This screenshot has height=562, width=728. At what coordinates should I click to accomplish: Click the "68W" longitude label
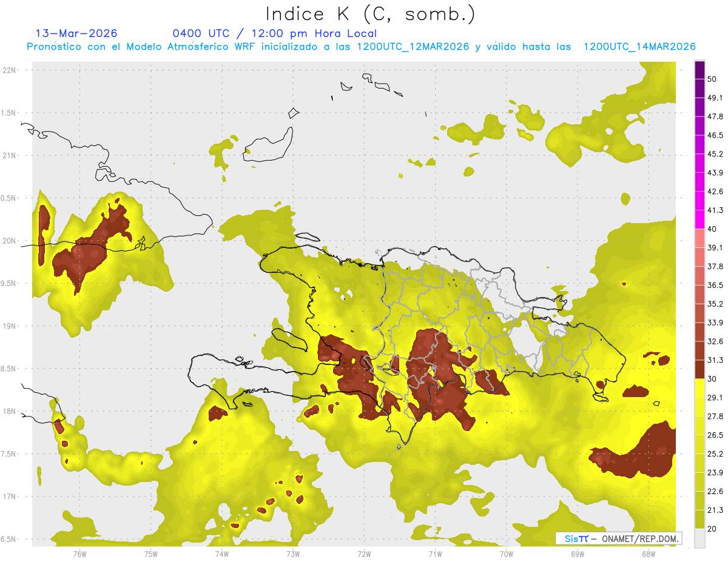(x=649, y=554)
